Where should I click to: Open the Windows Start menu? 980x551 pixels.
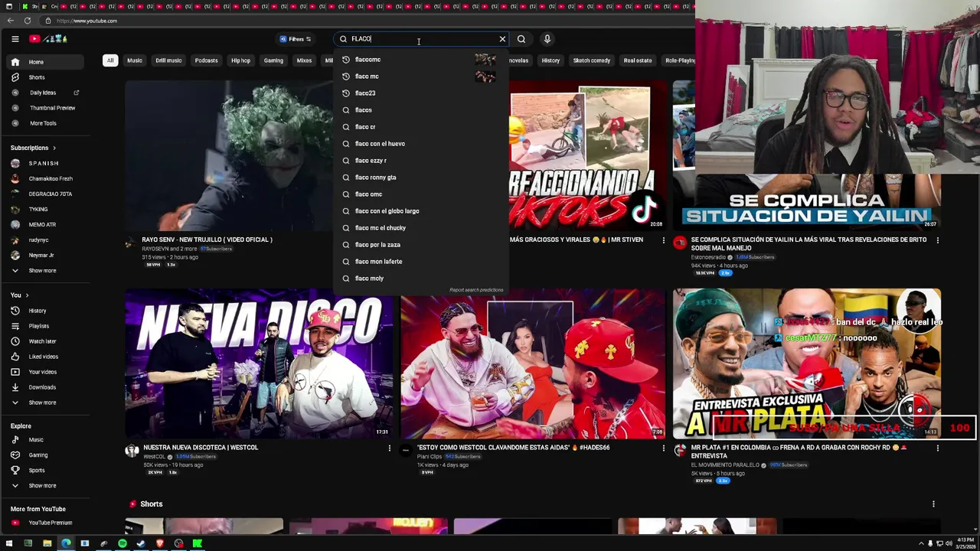click(x=9, y=543)
